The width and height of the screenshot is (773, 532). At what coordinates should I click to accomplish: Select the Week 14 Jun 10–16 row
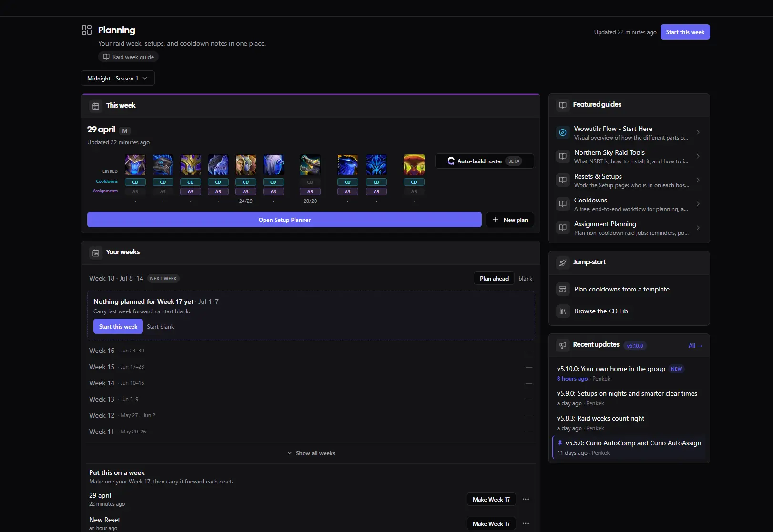pyautogui.click(x=311, y=383)
